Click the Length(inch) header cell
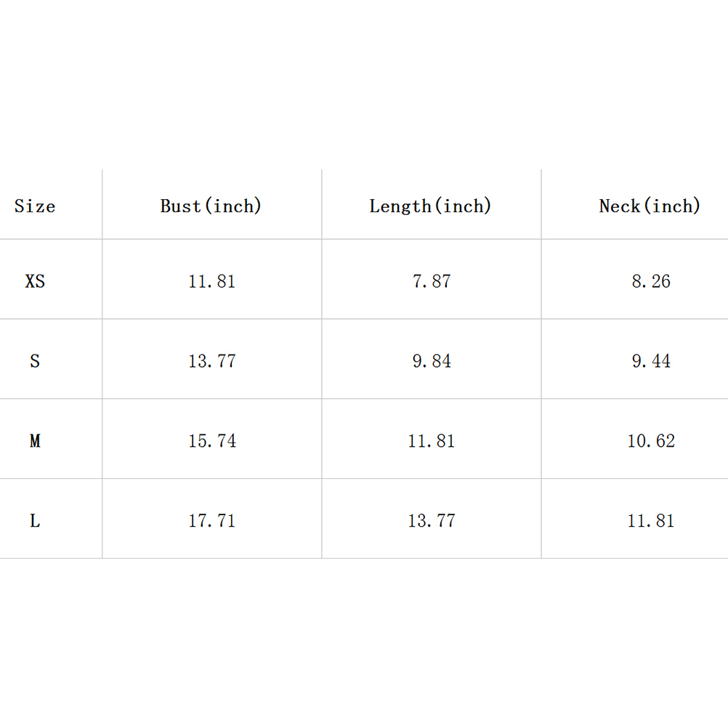The image size is (728, 728). click(431, 206)
